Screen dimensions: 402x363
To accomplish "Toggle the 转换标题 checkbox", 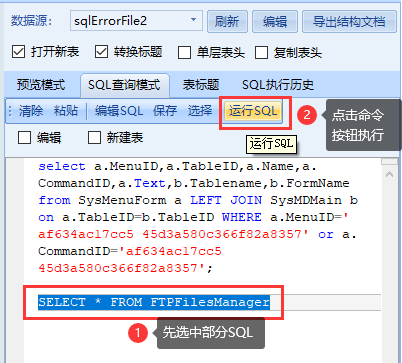I will coord(101,52).
